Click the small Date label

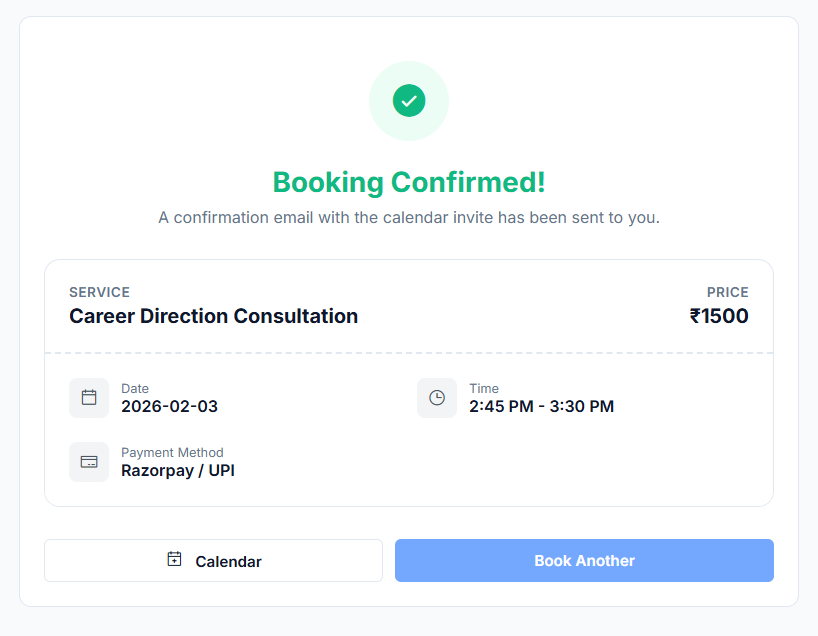(135, 388)
